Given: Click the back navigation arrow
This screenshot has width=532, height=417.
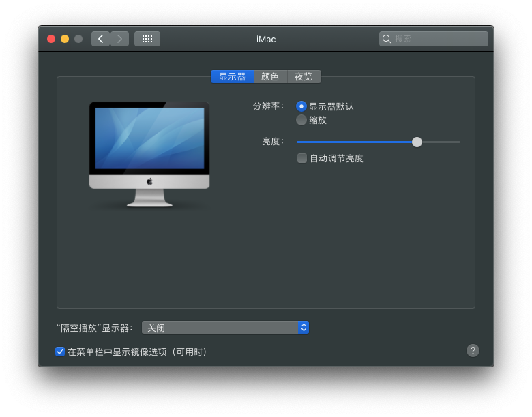Looking at the screenshot, I should pyautogui.click(x=100, y=39).
